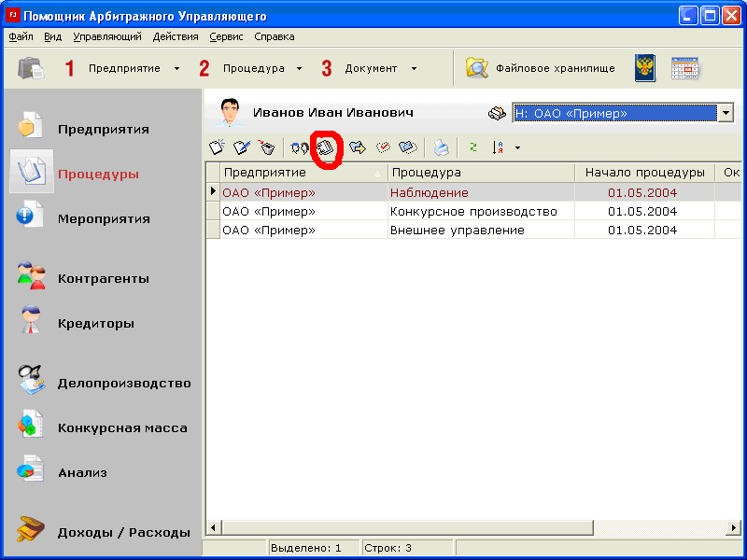Click the manager avatar icon next to Иванов
747x560 pixels.
(229, 113)
